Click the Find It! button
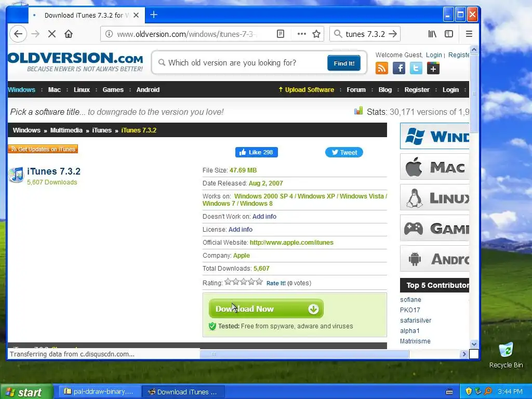The height and width of the screenshot is (399, 532). 344,63
